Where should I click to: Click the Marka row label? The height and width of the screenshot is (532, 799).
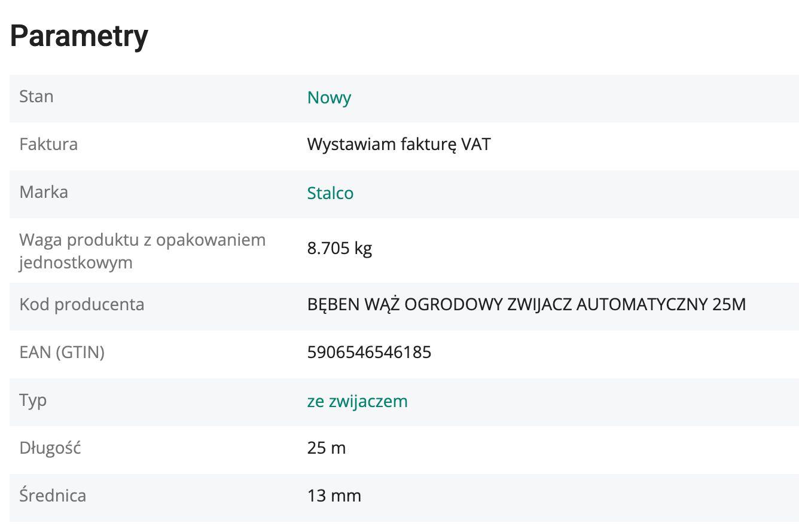(44, 192)
